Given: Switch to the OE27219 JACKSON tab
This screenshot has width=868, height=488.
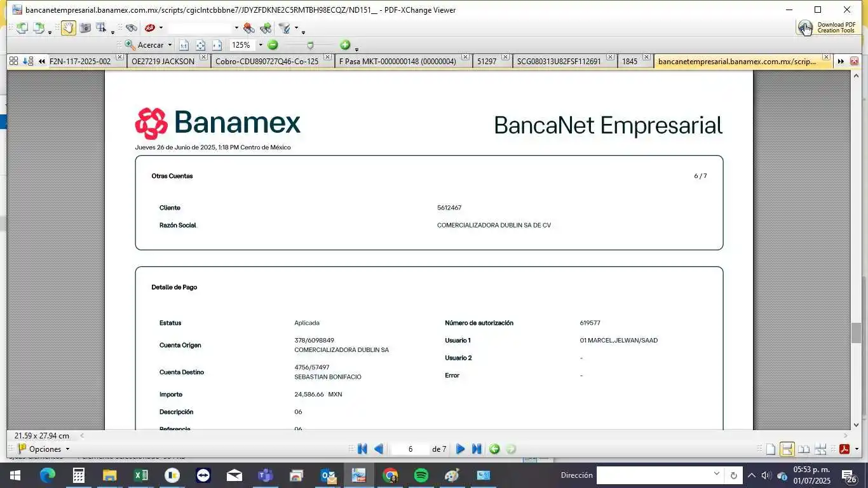Looking at the screenshot, I should tap(163, 62).
